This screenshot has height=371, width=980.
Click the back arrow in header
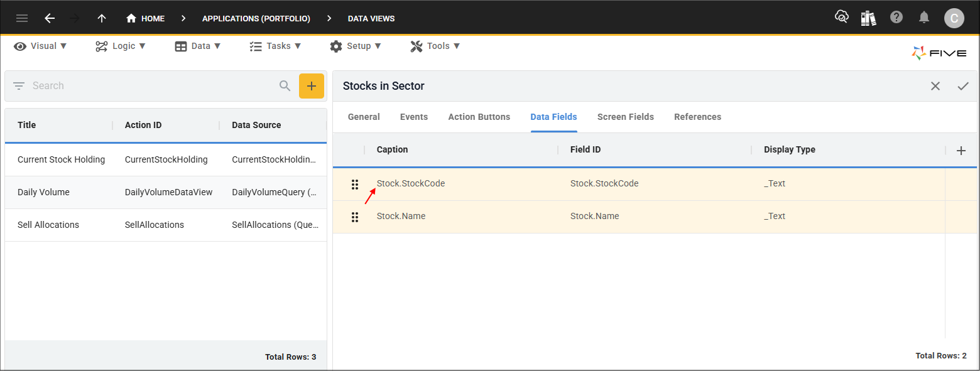[x=50, y=18]
